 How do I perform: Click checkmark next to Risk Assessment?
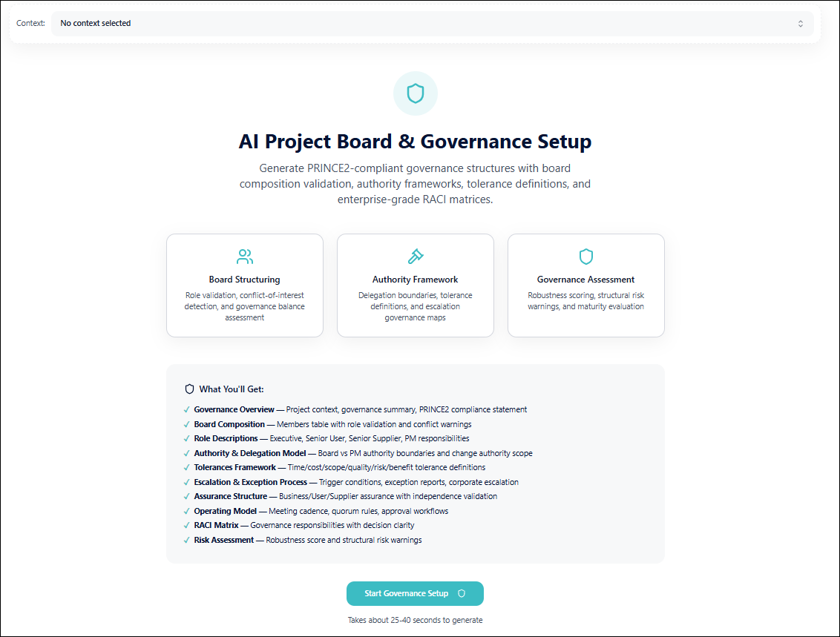(186, 540)
